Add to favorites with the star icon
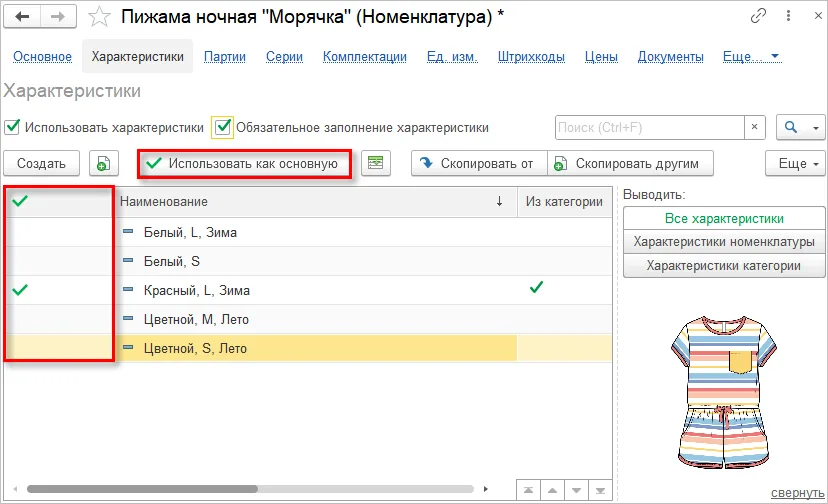The width and height of the screenshot is (828, 504). [99, 16]
